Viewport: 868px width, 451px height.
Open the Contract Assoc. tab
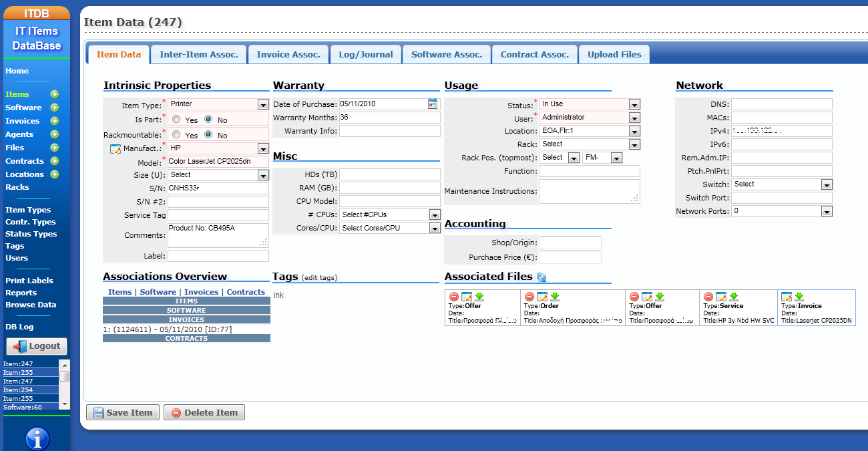click(535, 54)
